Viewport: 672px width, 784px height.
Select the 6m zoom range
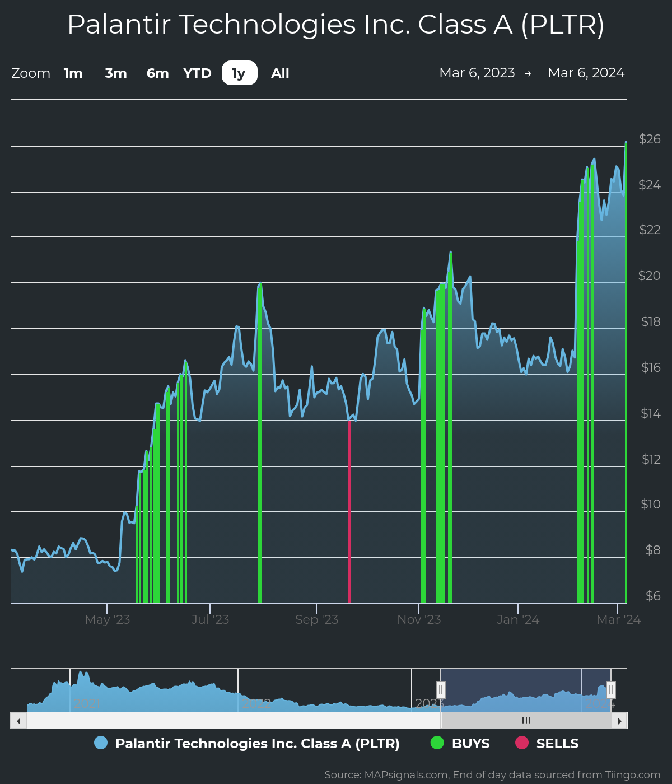(158, 73)
